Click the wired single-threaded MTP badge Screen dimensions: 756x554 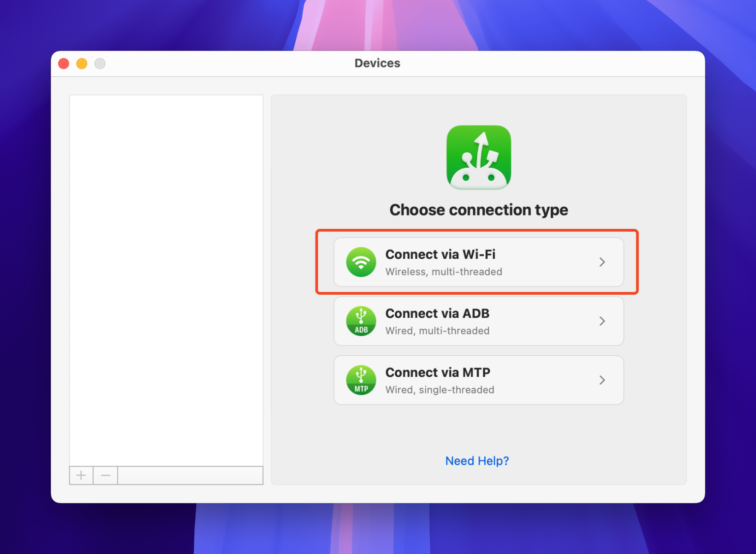(361, 380)
